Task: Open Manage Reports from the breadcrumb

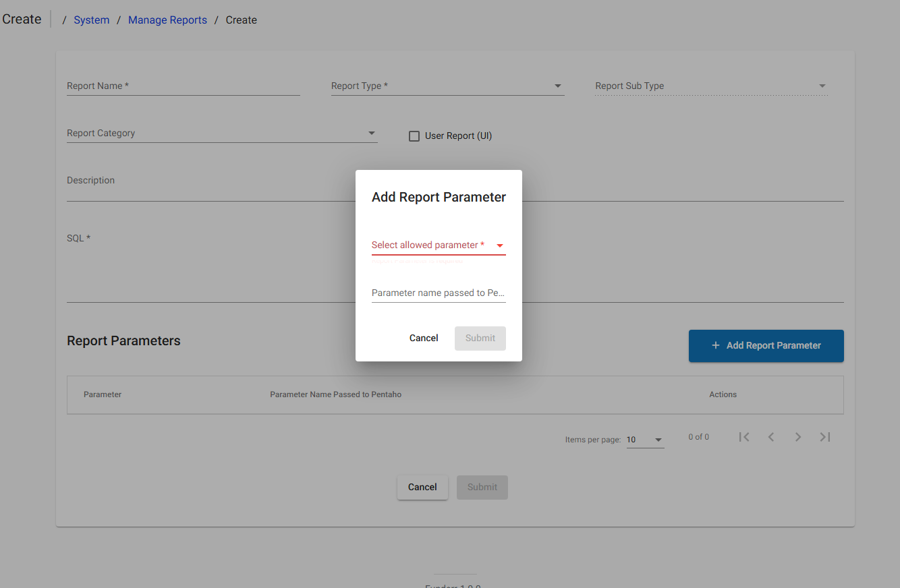Action: (x=167, y=20)
